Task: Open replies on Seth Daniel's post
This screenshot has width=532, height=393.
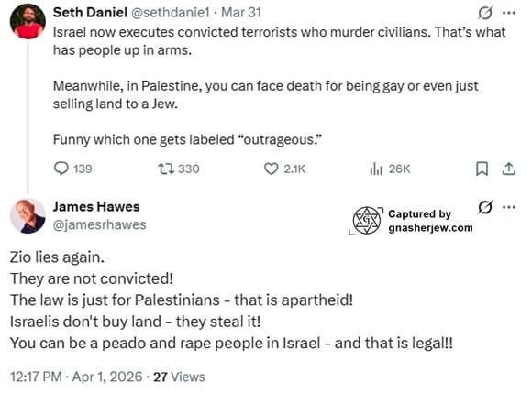Action: (x=73, y=169)
